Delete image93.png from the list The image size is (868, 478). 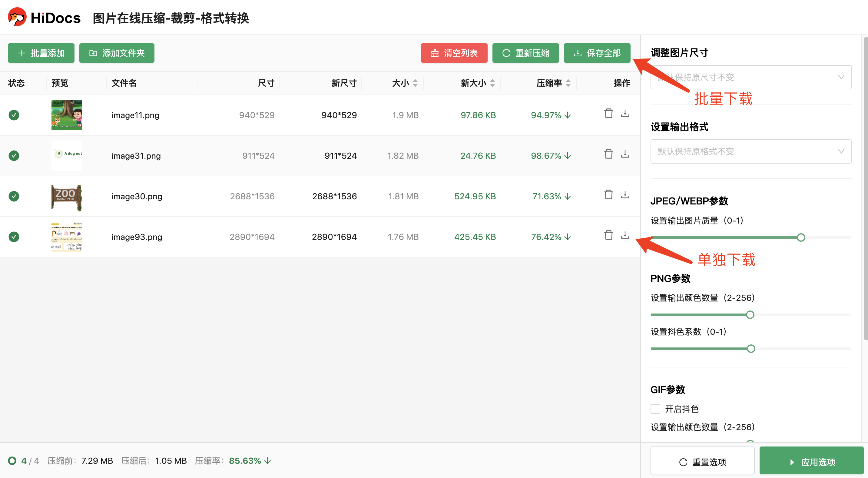[608, 235]
